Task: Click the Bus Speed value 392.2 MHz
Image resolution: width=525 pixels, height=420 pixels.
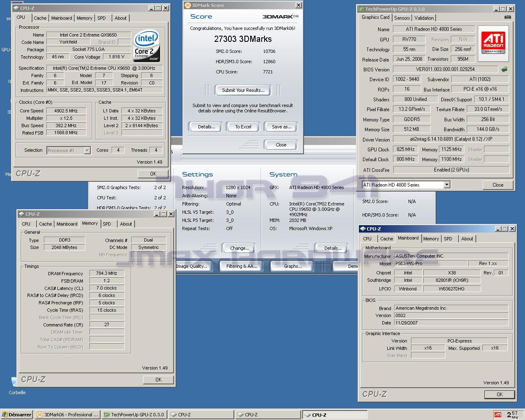Action: tap(66, 126)
